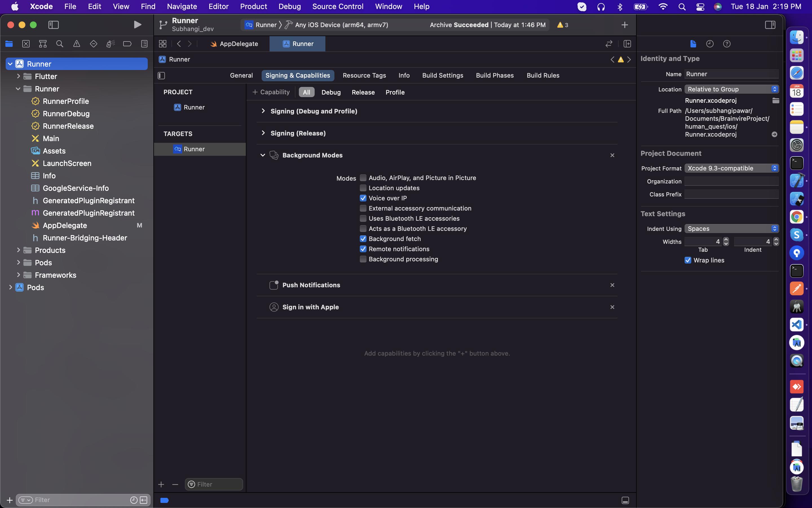The image size is (812, 508).
Task: Open the AppDelegate editor tab
Action: pyautogui.click(x=234, y=44)
